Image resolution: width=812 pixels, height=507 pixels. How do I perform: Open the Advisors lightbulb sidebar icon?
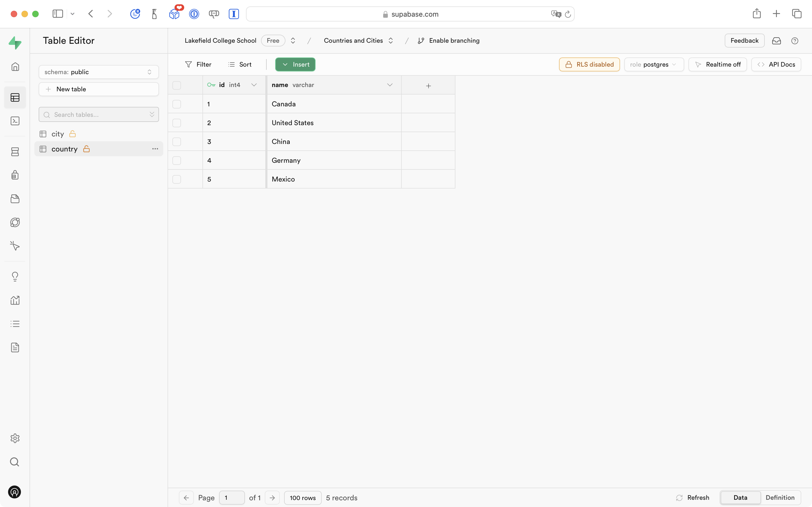(x=15, y=277)
